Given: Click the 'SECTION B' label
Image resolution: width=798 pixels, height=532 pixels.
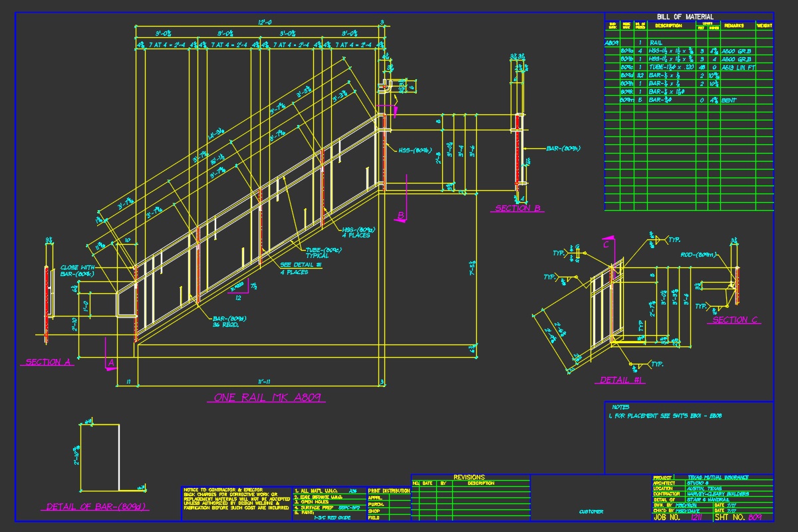Looking at the screenshot, I should pyautogui.click(x=517, y=208).
